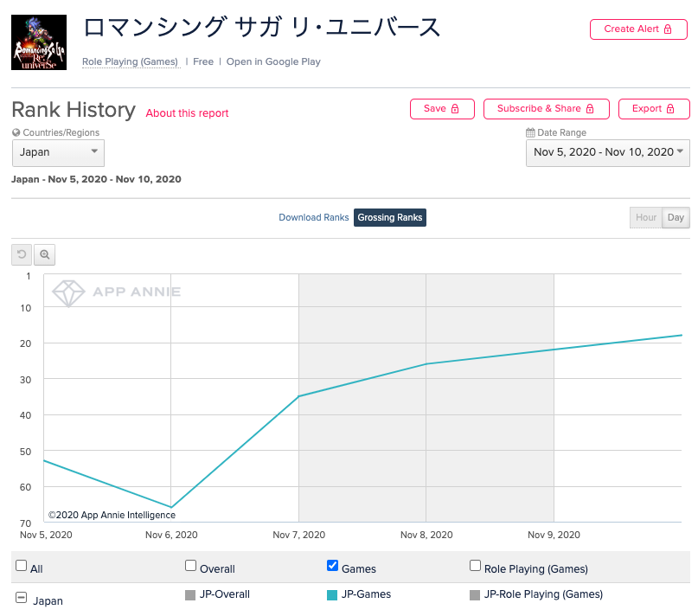Screen dimensions: 698x616
Task: Click the Rank History heading
Action: coord(74,110)
